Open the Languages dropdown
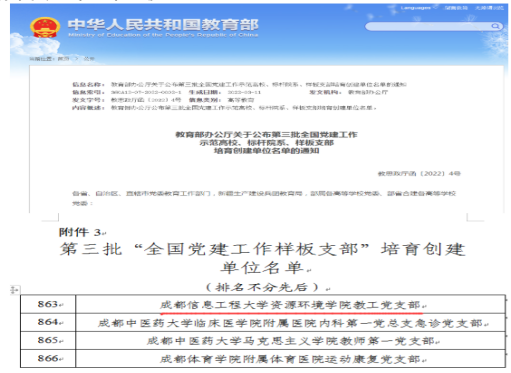 point(418,7)
